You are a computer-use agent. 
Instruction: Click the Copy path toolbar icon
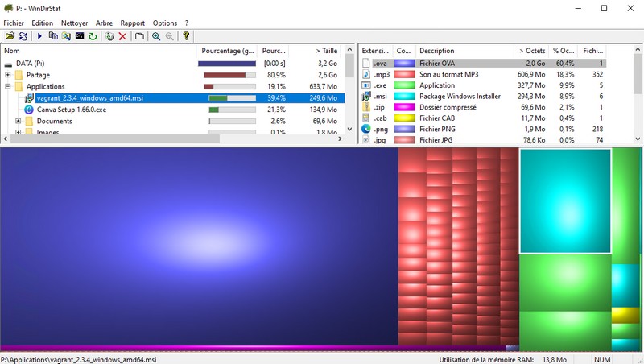(x=53, y=36)
